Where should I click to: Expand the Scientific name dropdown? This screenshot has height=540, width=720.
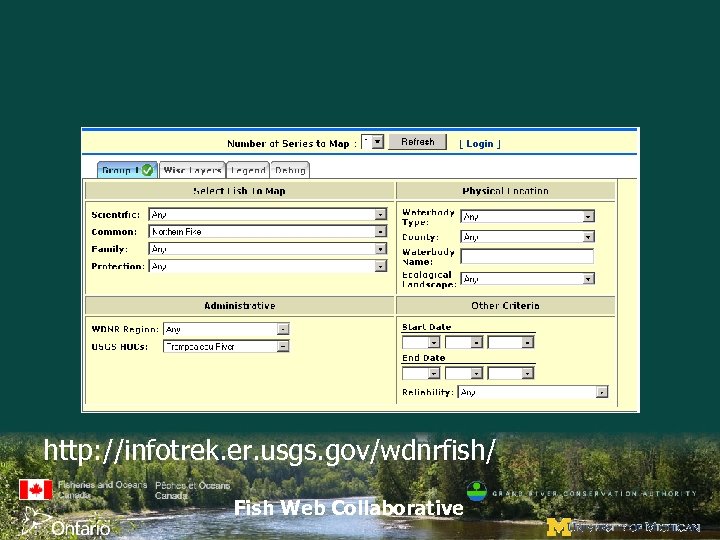[268, 214]
